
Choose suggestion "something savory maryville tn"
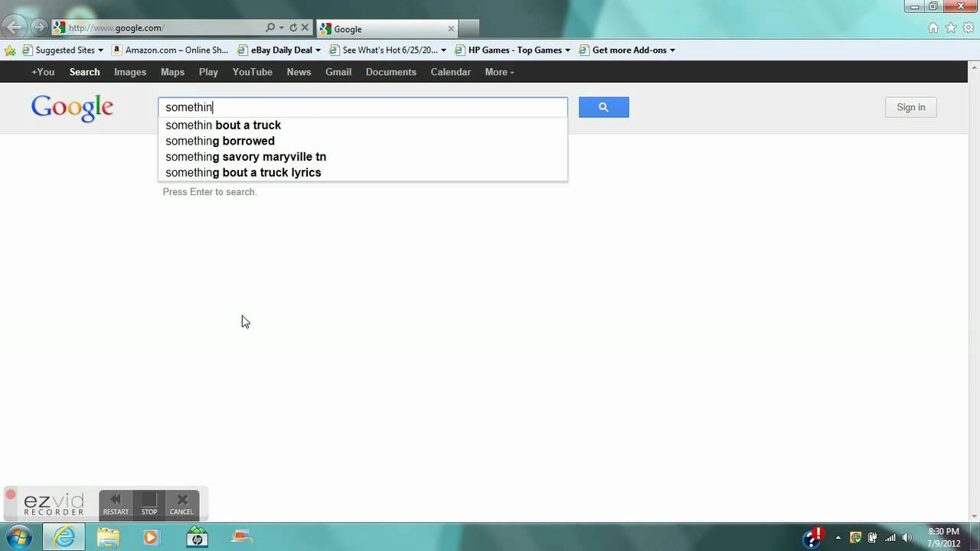363,157
